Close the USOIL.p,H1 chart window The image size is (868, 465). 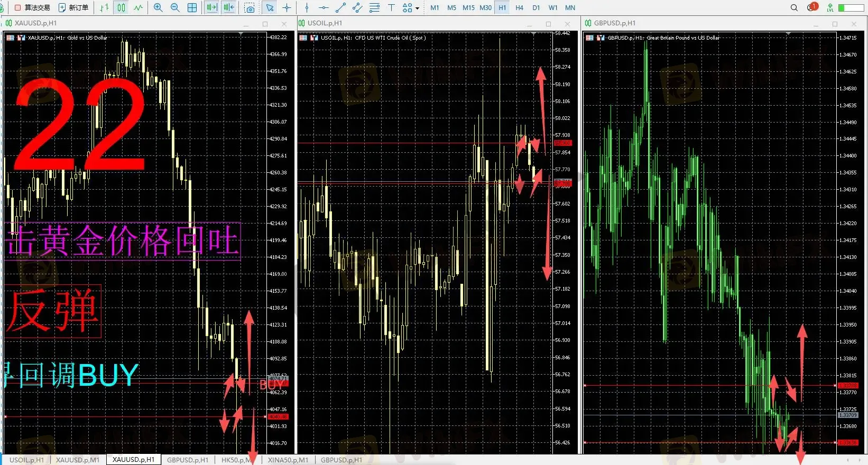pos(567,24)
